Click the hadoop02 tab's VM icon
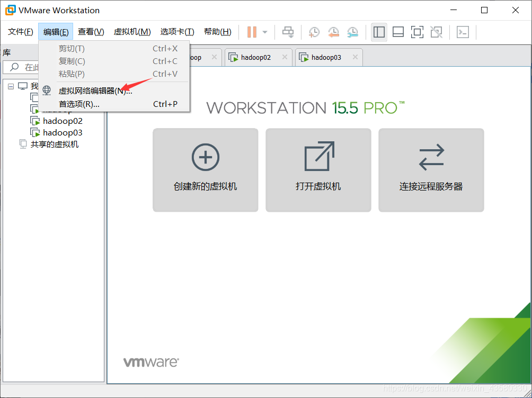Viewport: 532px width, 398px height. tap(234, 57)
